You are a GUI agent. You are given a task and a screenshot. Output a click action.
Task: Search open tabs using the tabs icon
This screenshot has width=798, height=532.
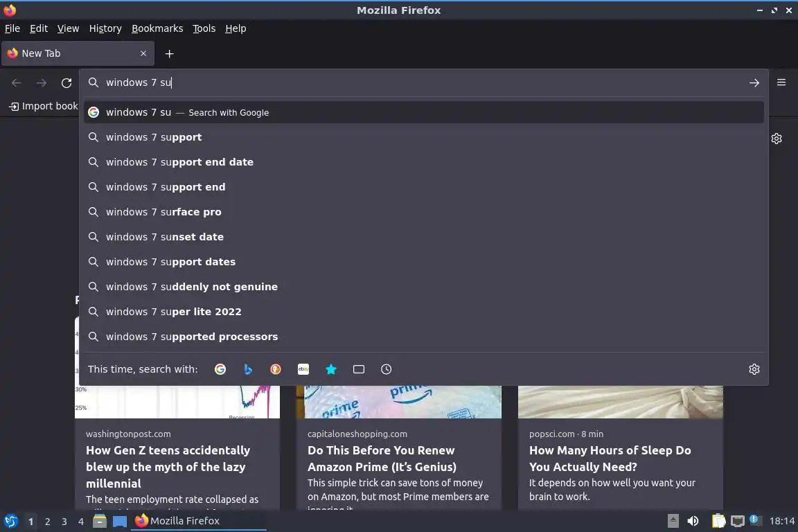tap(359, 369)
